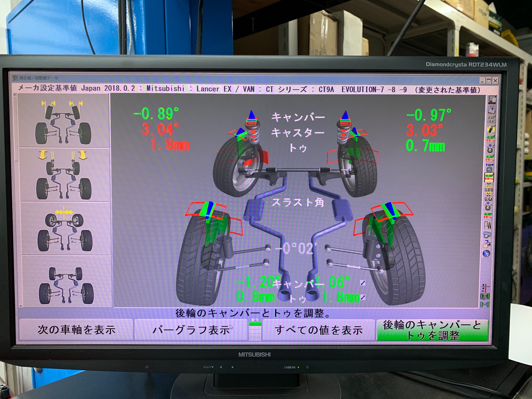Select the yellow crossed tires inspection icon
532x399 pixels.
click(x=491, y=129)
